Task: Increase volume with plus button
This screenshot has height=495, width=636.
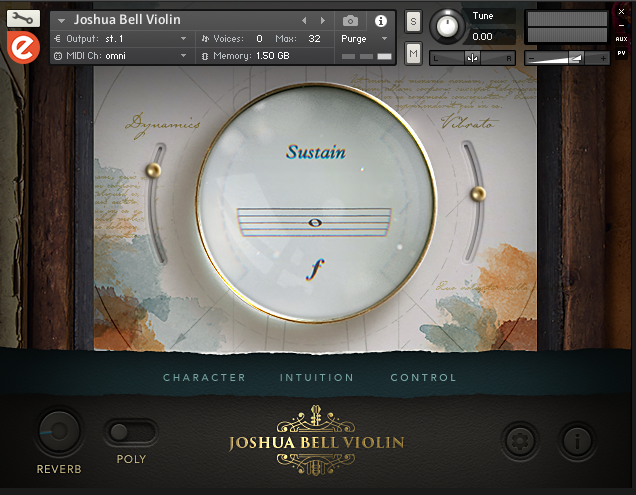Action: click(603, 58)
